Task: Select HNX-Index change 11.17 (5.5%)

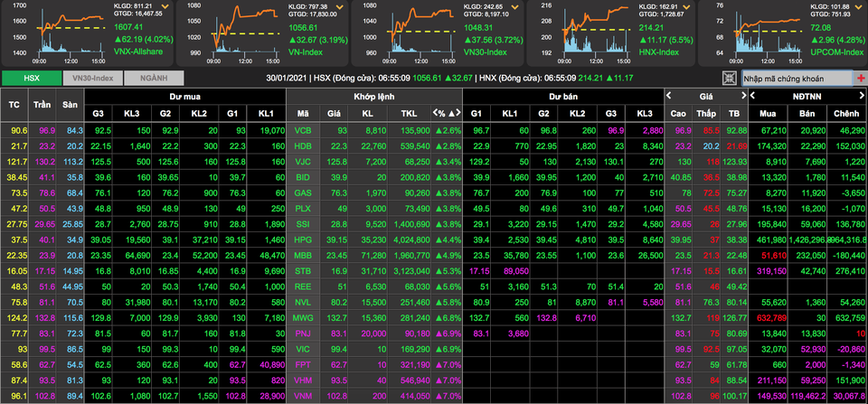Action: 666,40
